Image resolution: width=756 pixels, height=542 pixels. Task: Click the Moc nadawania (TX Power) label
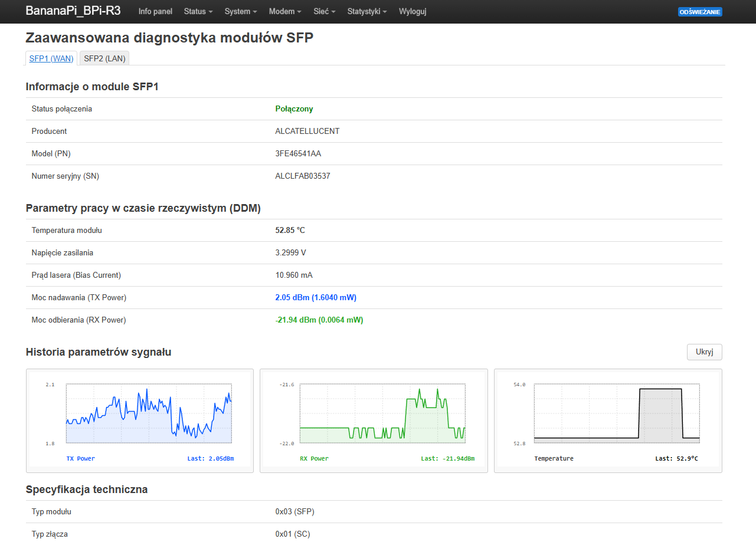pyautogui.click(x=79, y=298)
